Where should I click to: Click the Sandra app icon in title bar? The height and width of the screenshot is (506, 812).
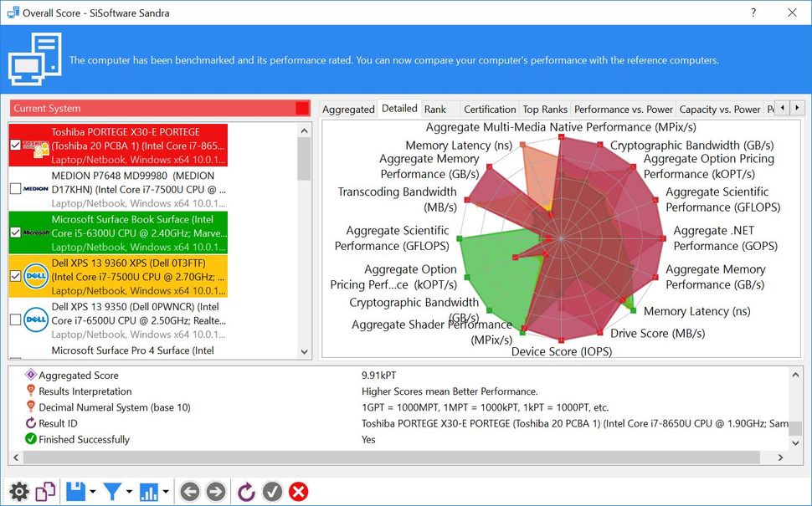(13, 13)
